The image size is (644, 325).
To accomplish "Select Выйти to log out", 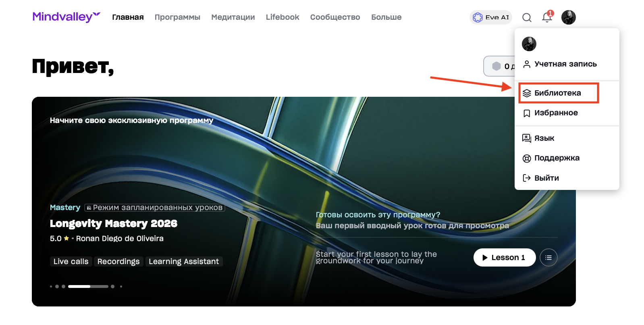I will [x=567, y=178].
